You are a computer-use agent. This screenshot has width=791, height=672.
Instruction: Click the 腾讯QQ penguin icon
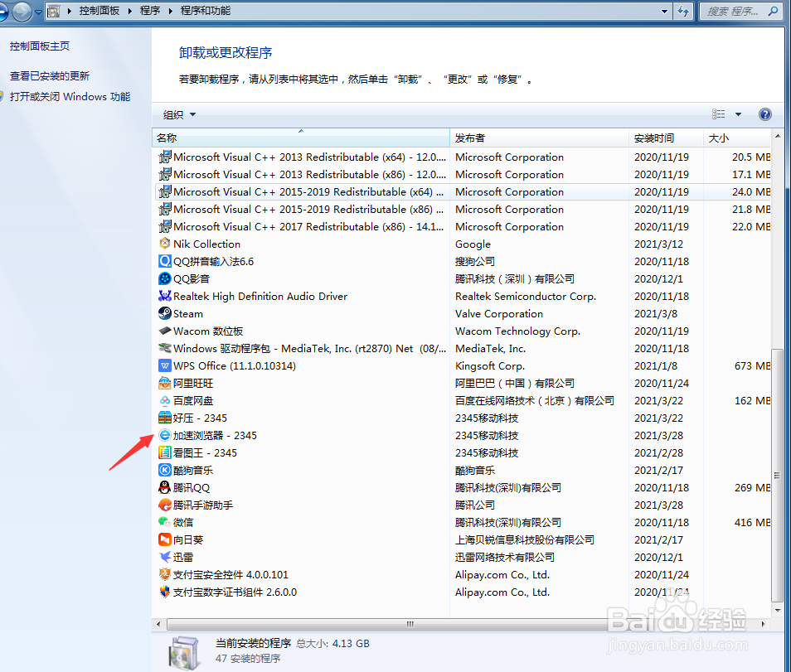164,487
